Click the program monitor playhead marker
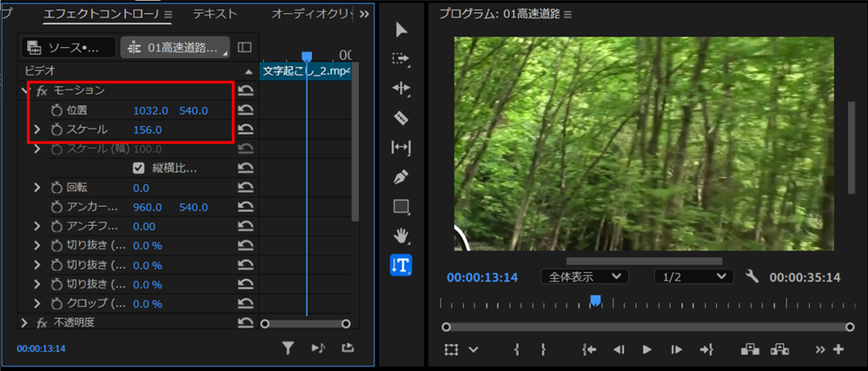 coord(596,301)
